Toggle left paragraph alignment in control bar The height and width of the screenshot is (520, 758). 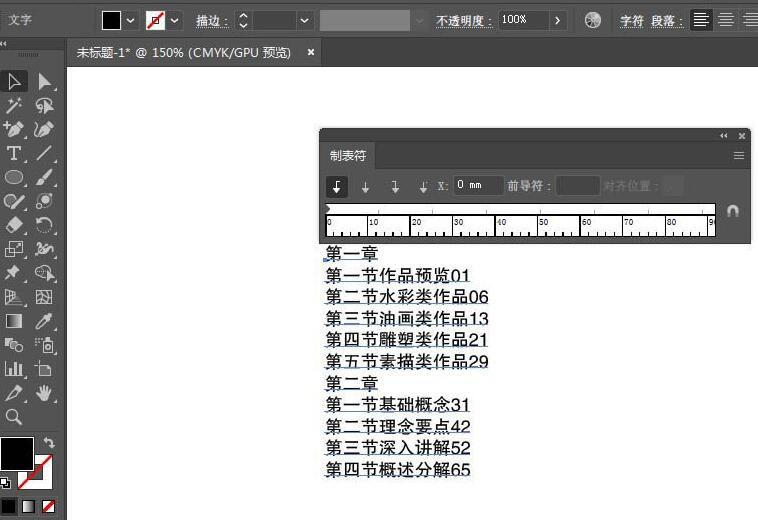701,20
